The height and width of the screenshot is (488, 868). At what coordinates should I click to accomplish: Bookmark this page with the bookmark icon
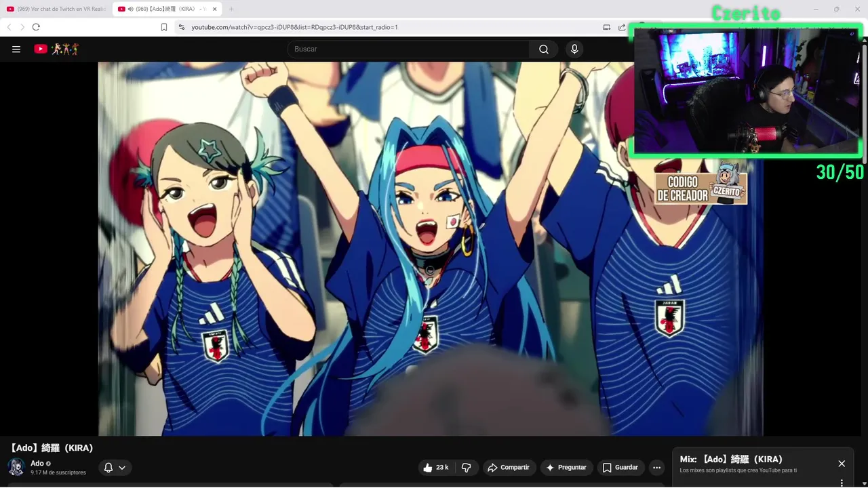(164, 27)
